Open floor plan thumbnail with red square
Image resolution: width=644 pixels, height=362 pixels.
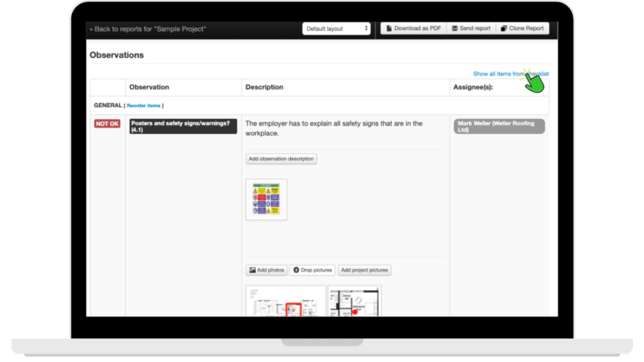point(285,301)
